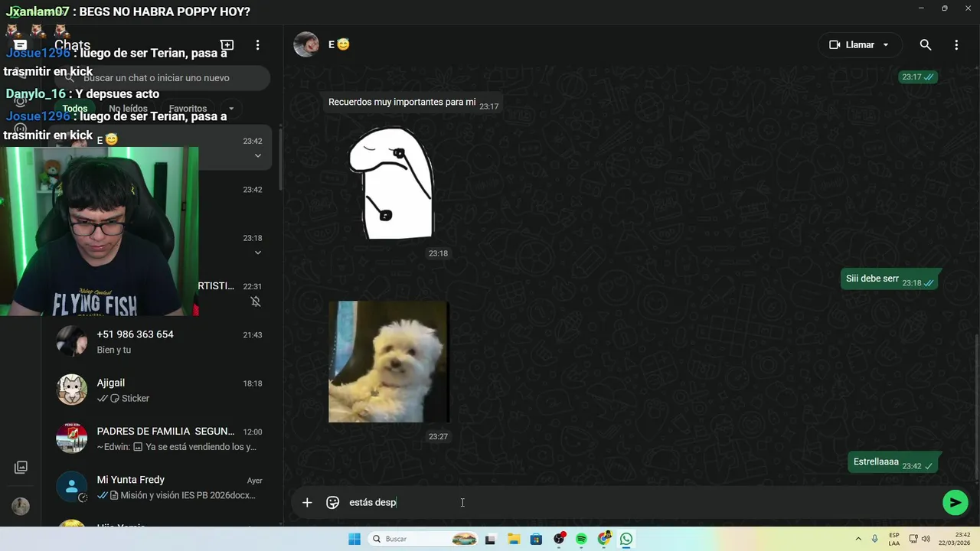
Task: Click the 'Siii debe serr' sent message
Action: tap(890, 279)
